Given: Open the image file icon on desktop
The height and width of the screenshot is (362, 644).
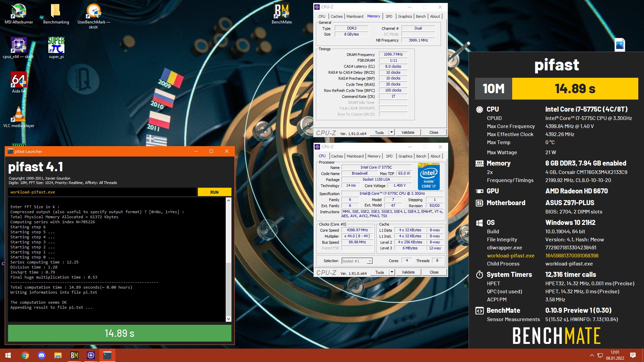Looking at the screenshot, I should 620,45.
